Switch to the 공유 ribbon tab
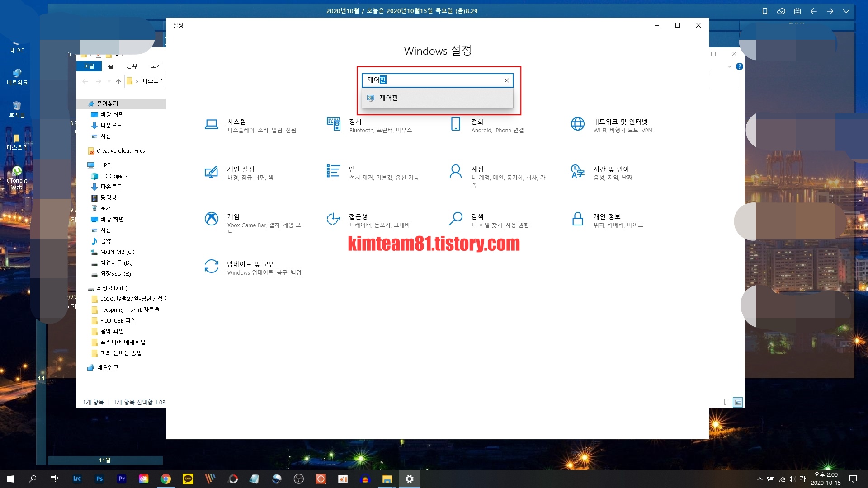This screenshot has height=488, width=868. [132, 66]
